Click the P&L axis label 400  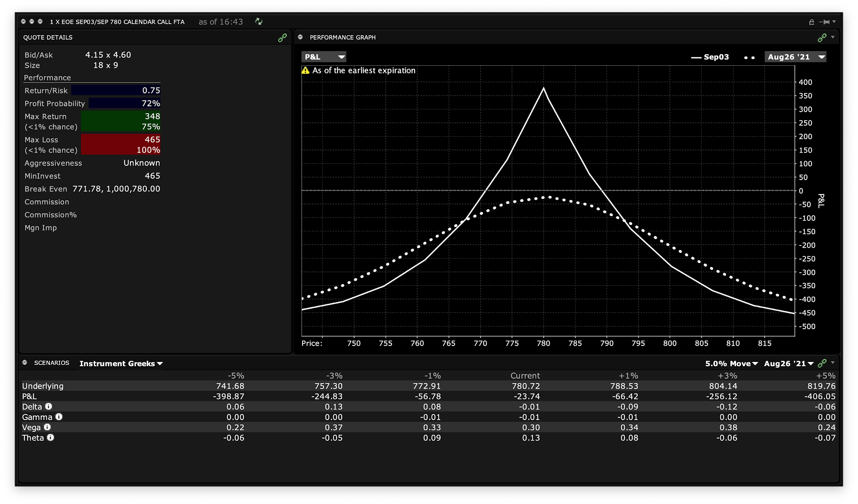click(805, 82)
